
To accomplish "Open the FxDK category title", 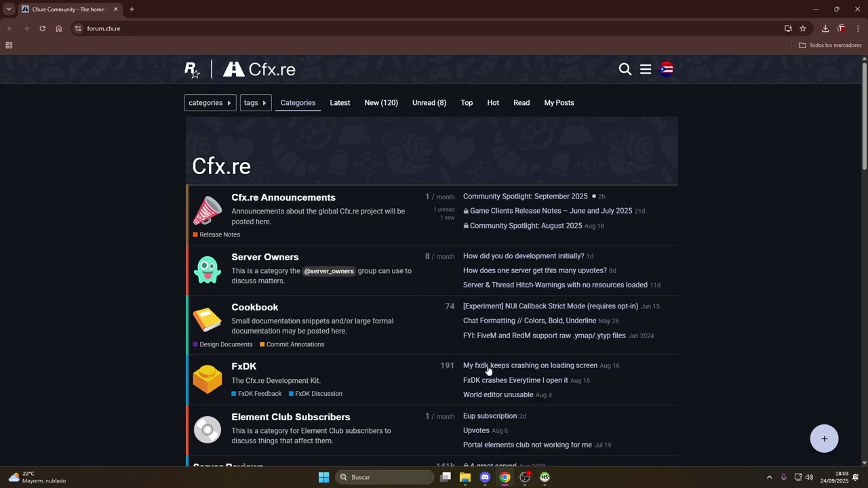I will [244, 366].
